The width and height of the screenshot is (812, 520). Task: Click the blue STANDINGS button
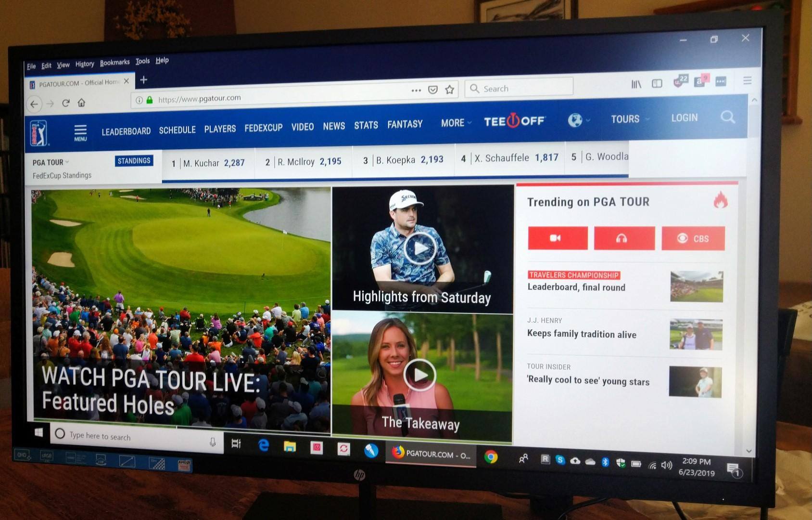pyautogui.click(x=134, y=161)
